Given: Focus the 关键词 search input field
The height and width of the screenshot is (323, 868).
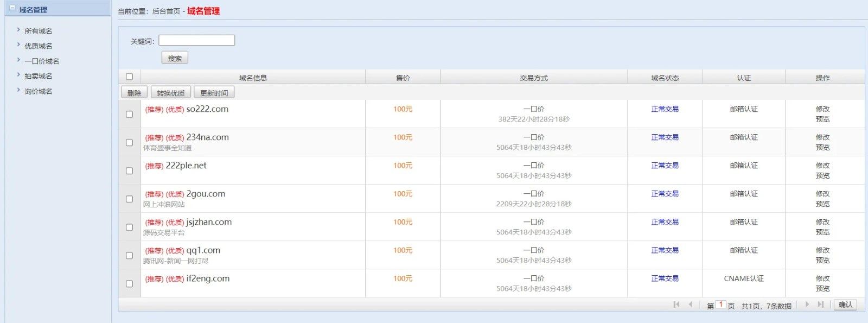Looking at the screenshot, I should click(196, 40).
